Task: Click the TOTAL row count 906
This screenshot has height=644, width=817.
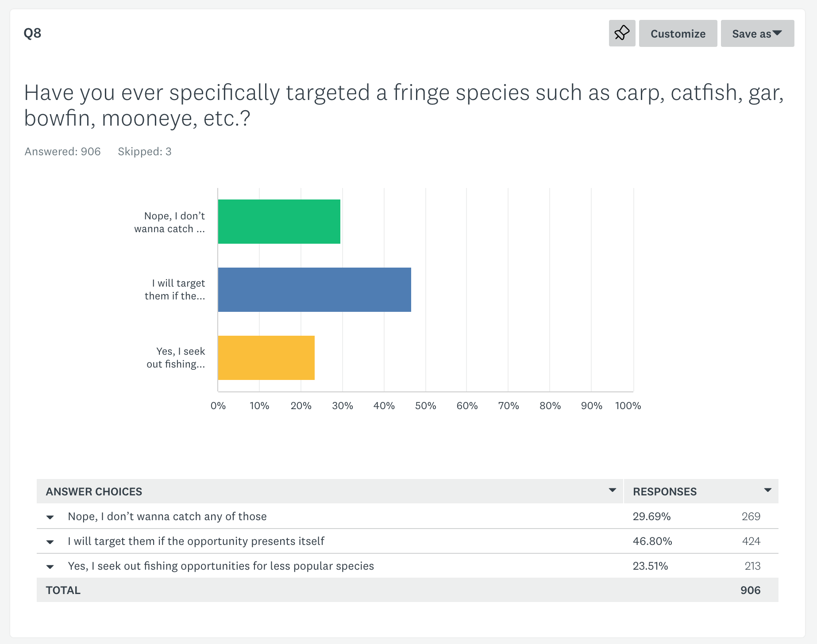Action: click(x=750, y=590)
